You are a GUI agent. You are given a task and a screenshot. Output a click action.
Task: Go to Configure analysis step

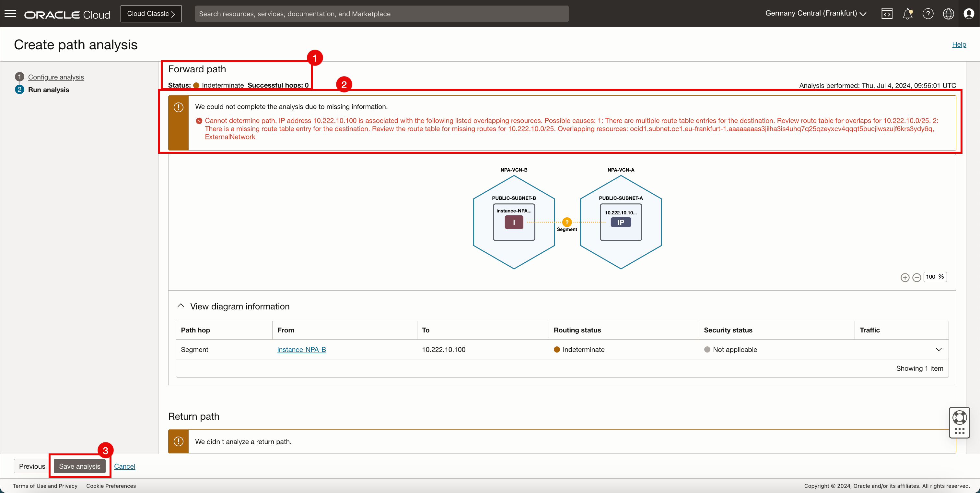(56, 77)
